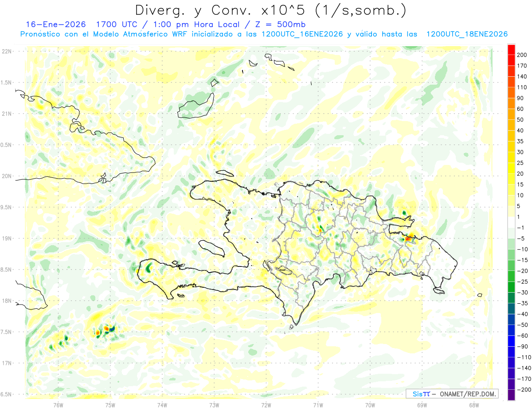532x411 pixels.
Task: Click the longitude label '68W'
Action: 474,405
